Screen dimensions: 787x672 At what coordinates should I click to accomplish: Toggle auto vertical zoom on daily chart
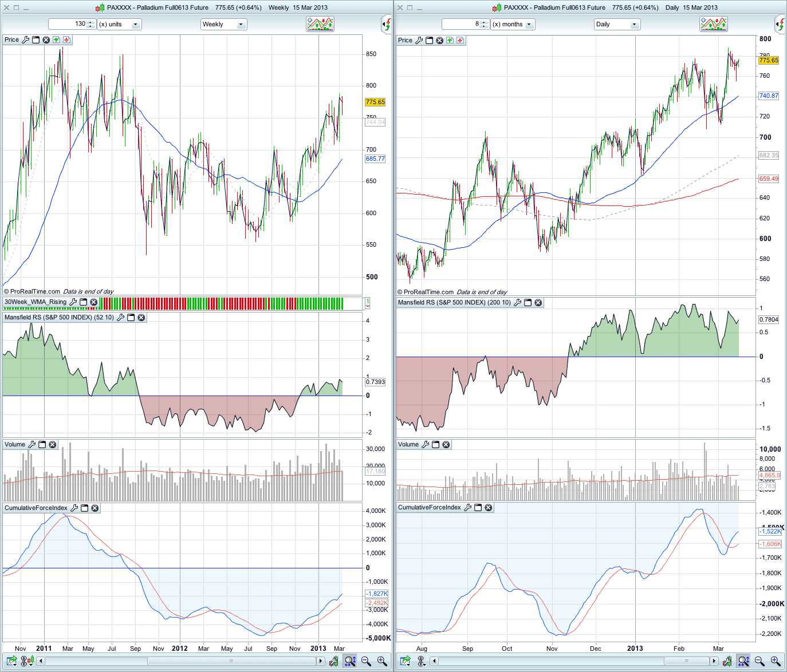743,661
